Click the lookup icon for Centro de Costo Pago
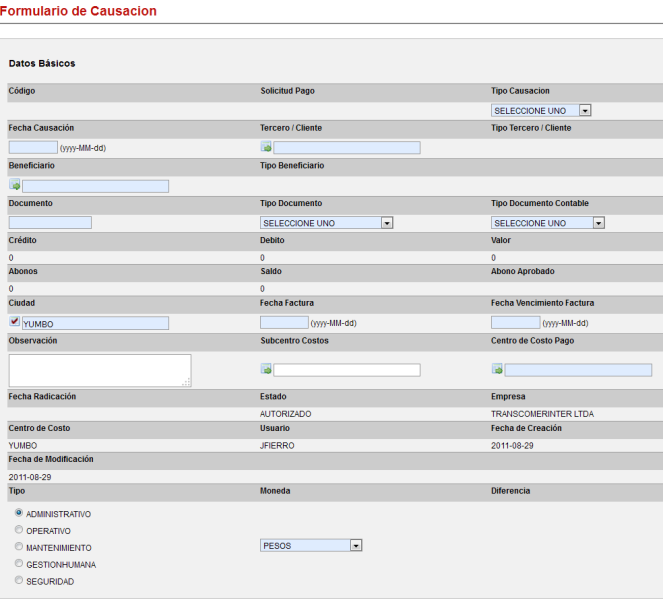This screenshot has width=663, height=600. 497,370
